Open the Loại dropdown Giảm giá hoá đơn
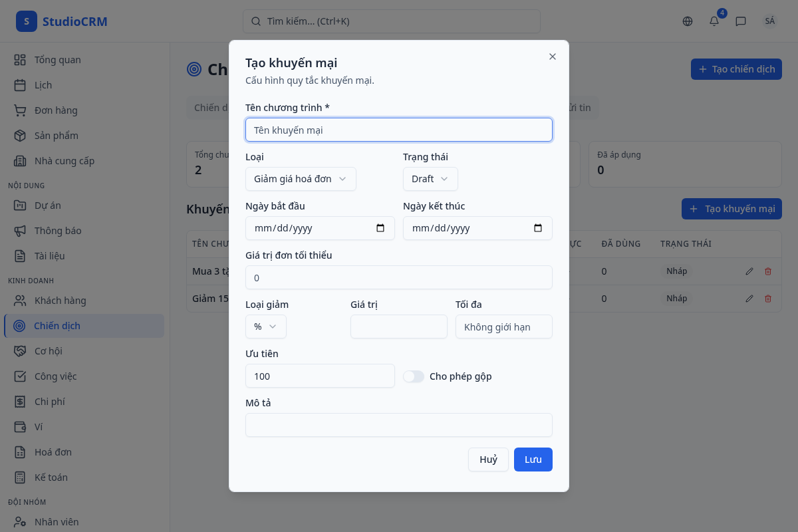The image size is (798, 532). click(301, 179)
